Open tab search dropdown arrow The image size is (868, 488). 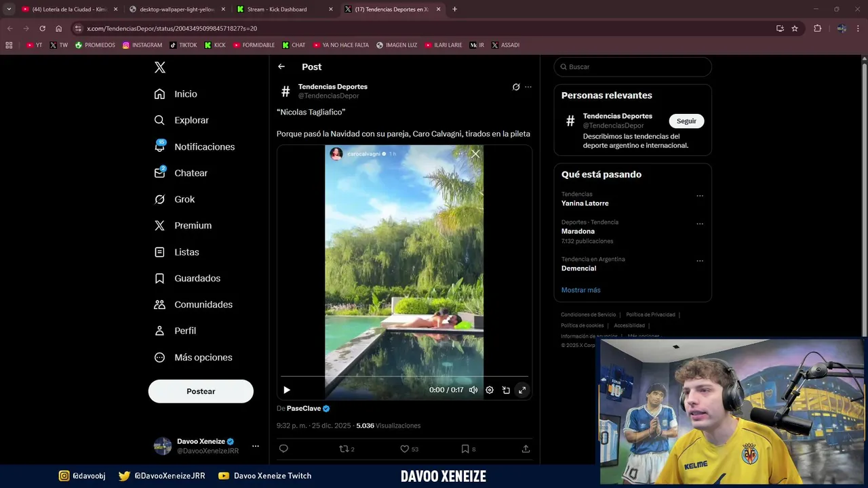(9, 9)
